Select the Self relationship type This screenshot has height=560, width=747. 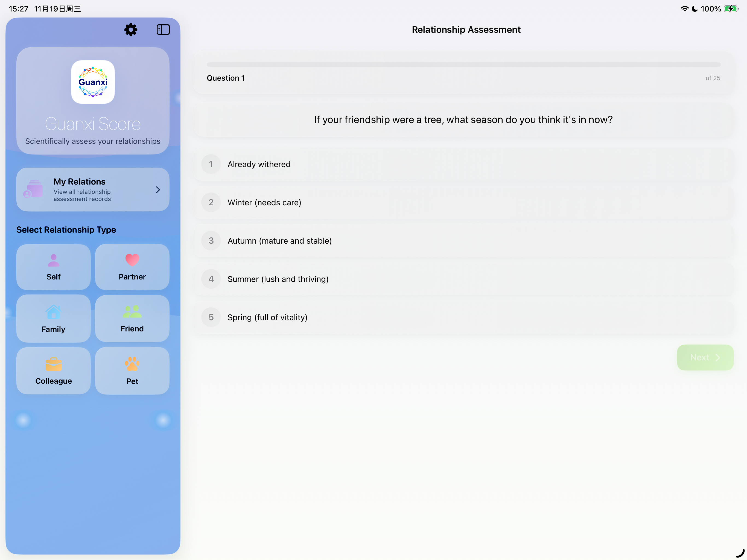53,267
